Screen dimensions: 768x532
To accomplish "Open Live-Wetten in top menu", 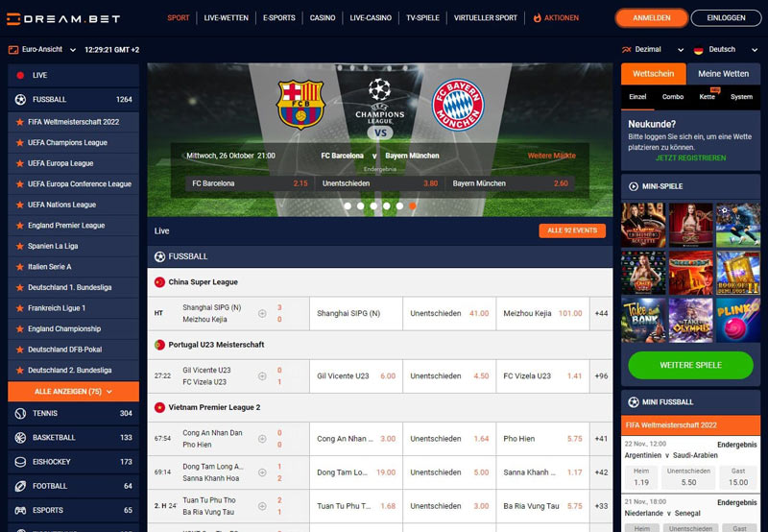I will pyautogui.click(x=227, y=17).
